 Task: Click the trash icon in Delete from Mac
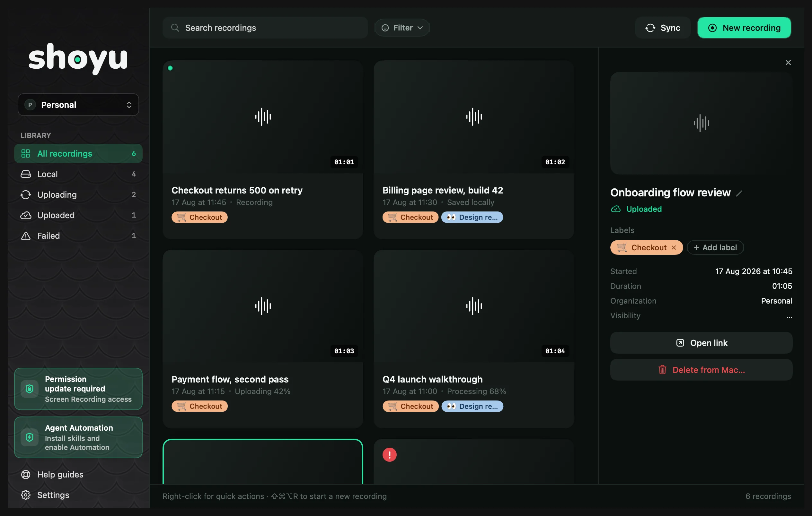(662, 370)
